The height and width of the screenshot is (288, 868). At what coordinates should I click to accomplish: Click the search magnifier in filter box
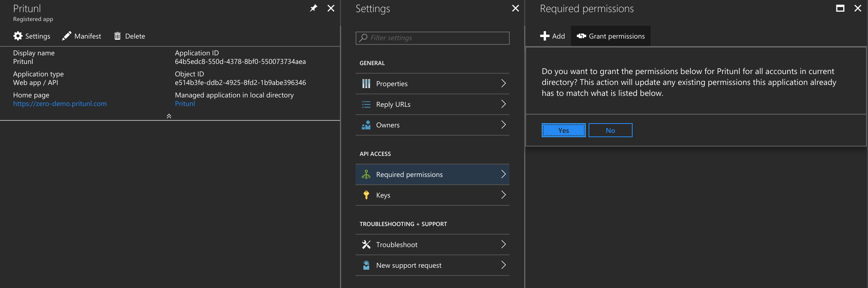[363, 38]
